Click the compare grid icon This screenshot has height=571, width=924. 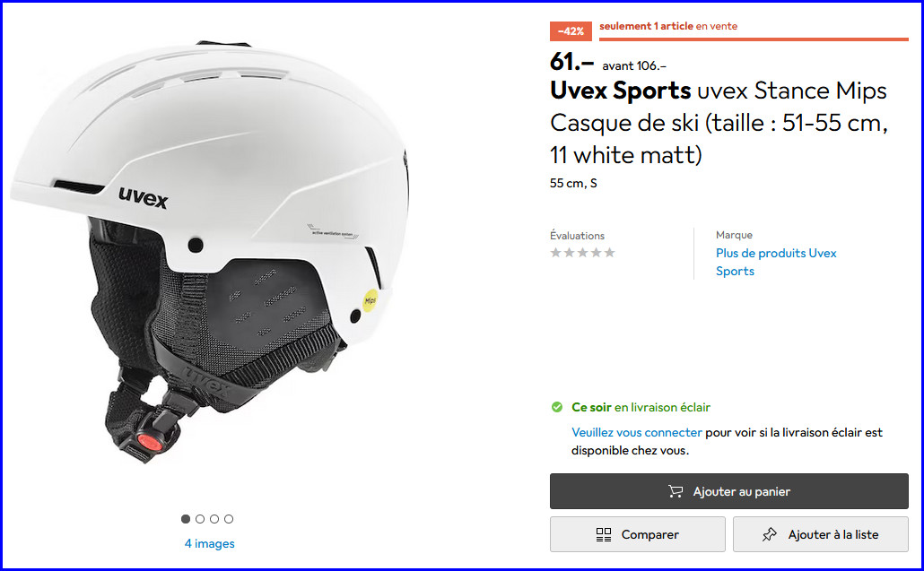604,534
